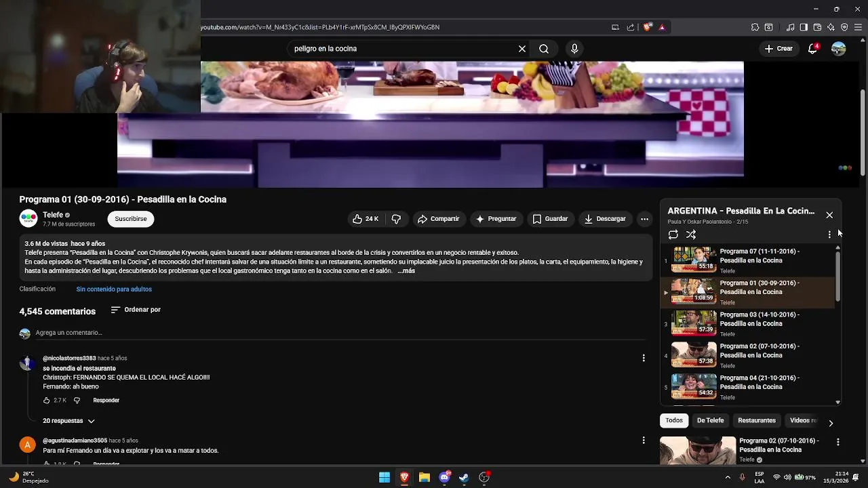
Task: Subscribe to Telefe with Suscribirse
Action: (x=131, y=219)
